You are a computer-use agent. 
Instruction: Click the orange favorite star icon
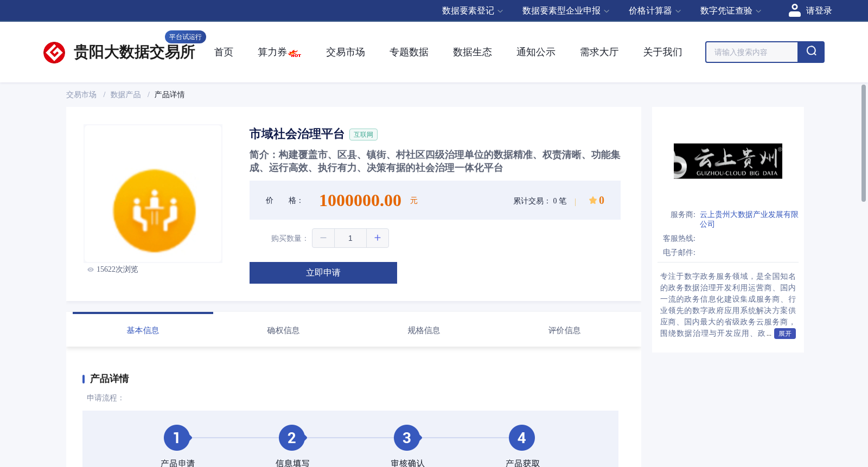tap(592, 200)
